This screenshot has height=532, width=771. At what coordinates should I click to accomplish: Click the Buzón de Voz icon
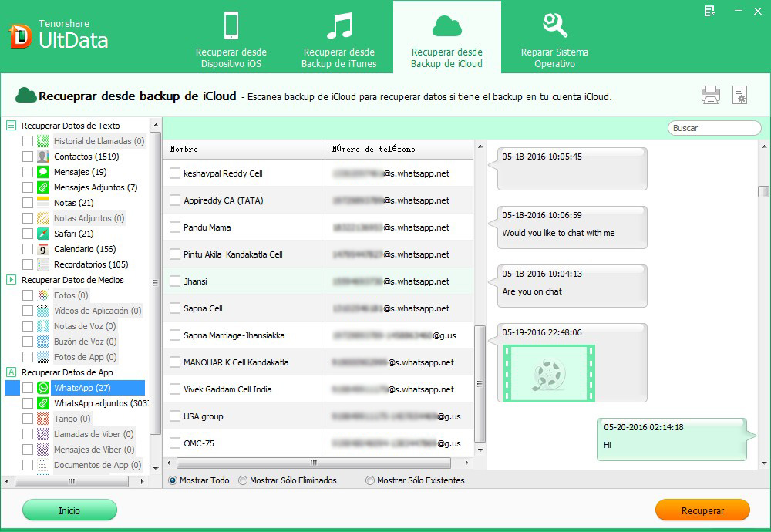(x=43, y=342)
